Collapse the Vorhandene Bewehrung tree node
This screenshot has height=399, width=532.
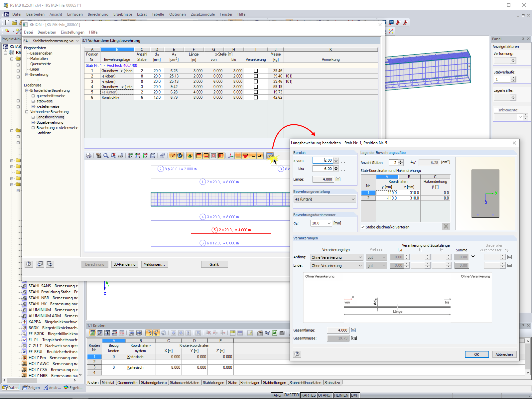pos(27,112)
